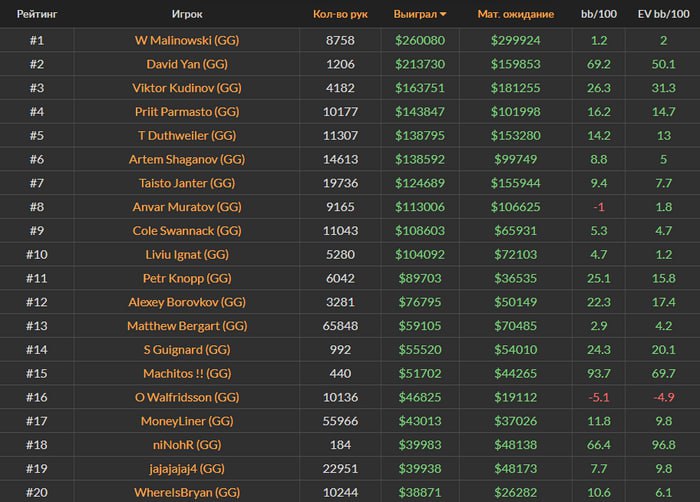
Task: Click Cole Swannack (GG) player name
Action: tap(187, 231)
